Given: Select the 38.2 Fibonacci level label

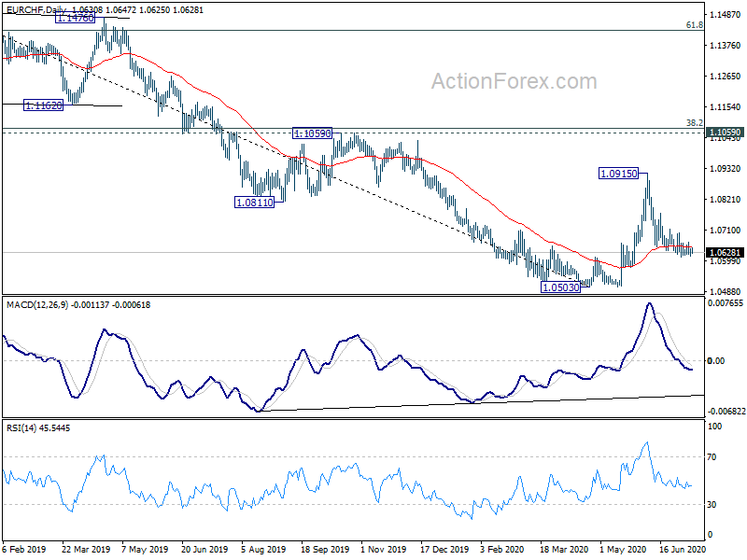Looking at the screenshot, I should click(694, 123).
